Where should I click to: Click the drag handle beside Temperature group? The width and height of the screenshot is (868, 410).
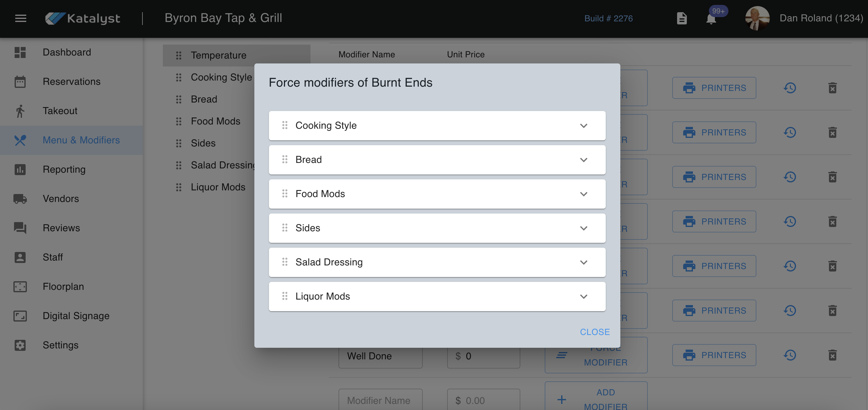[x=179, y=55]
